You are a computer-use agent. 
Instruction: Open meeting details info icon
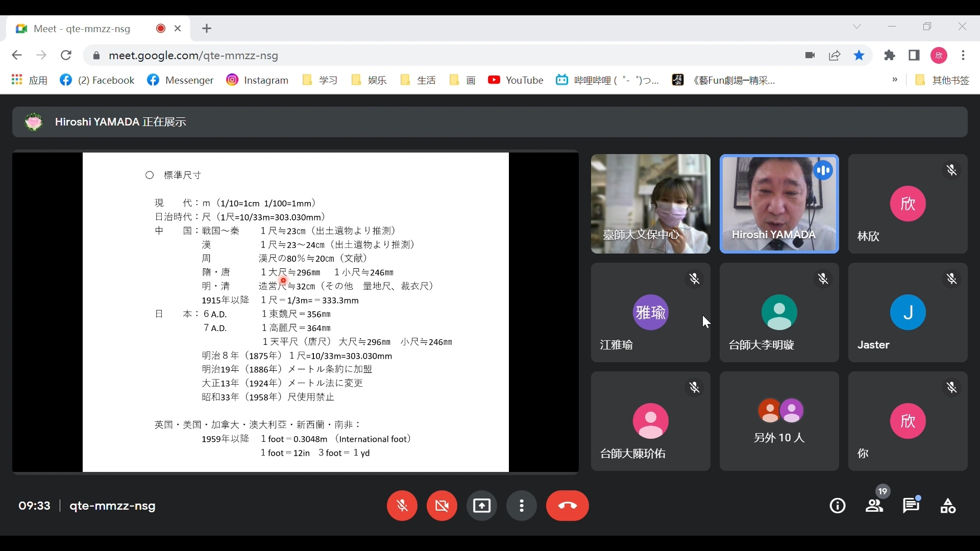[838, 506]
